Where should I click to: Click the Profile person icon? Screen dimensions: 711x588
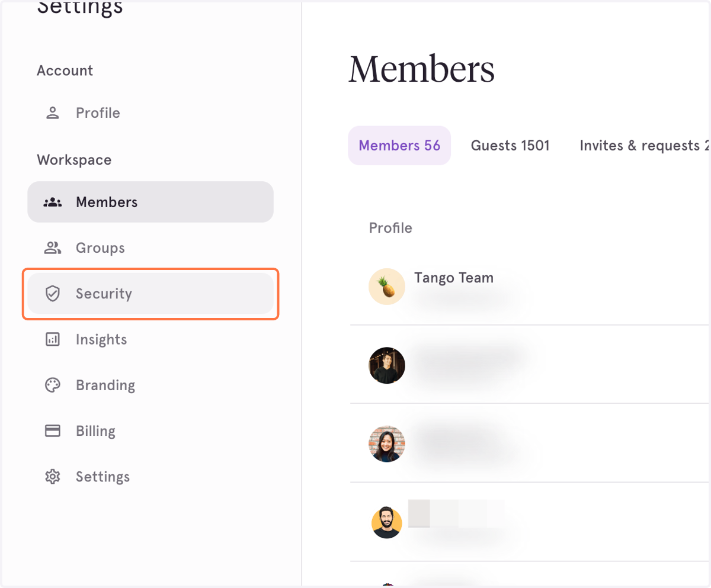(53, 113)
